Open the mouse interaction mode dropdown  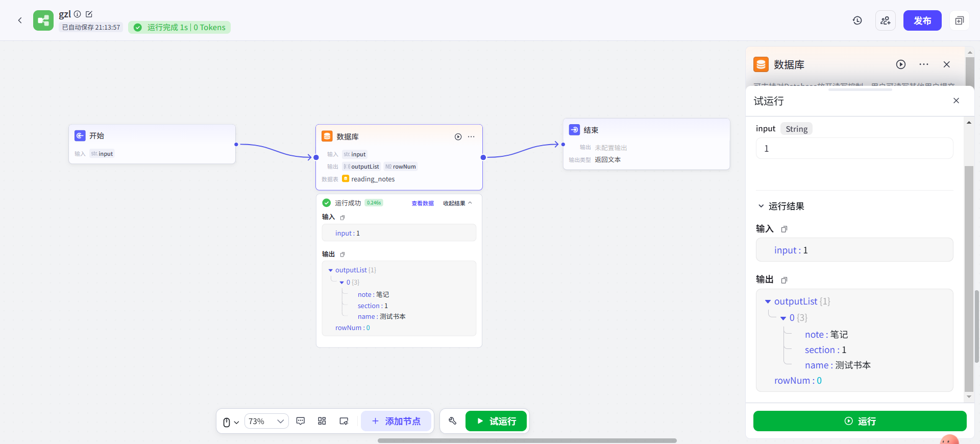point(231,422)
